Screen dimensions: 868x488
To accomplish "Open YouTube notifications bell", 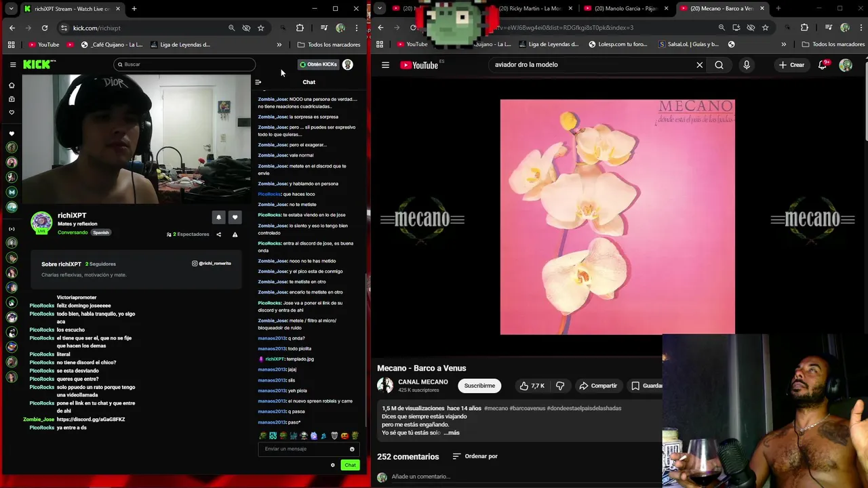I will 823,65.
